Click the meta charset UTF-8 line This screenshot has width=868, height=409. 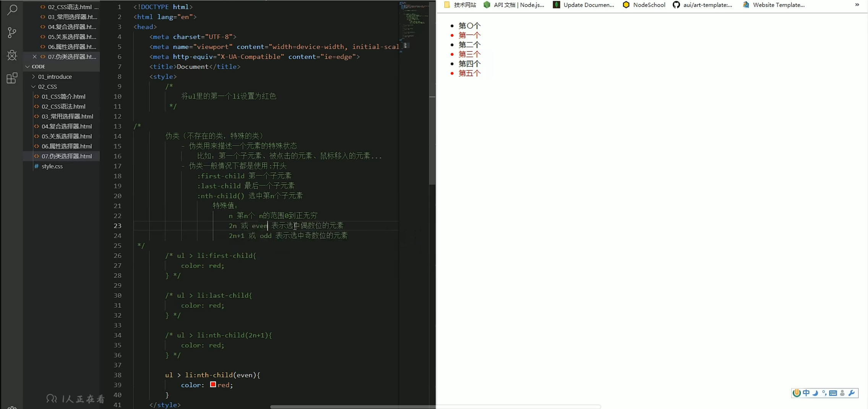coord(193,37)
